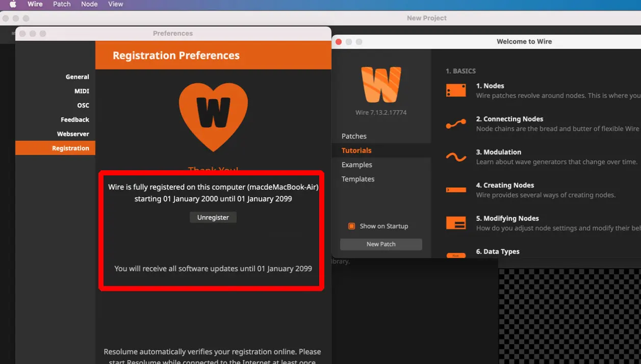Image resolution: width=641 pixels, height=364 pixels.
Task: Open '6. Data Types' tutorial title
Action: [498, 251]
